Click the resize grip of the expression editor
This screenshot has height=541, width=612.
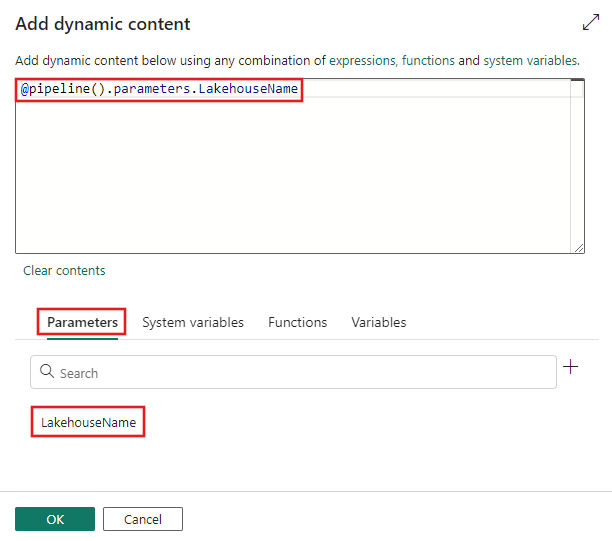pos(577,246)
